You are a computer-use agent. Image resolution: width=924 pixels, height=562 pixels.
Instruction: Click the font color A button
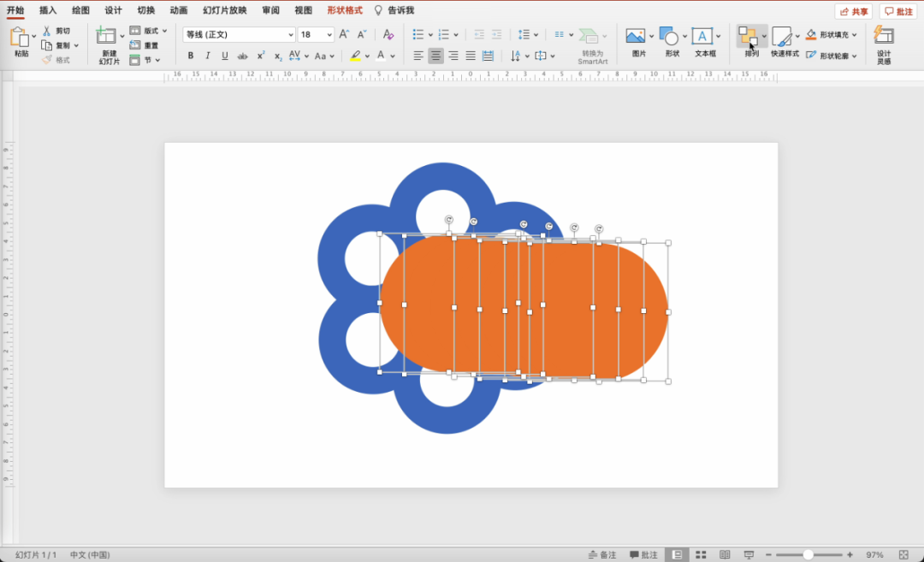click(x=381, y=56)
